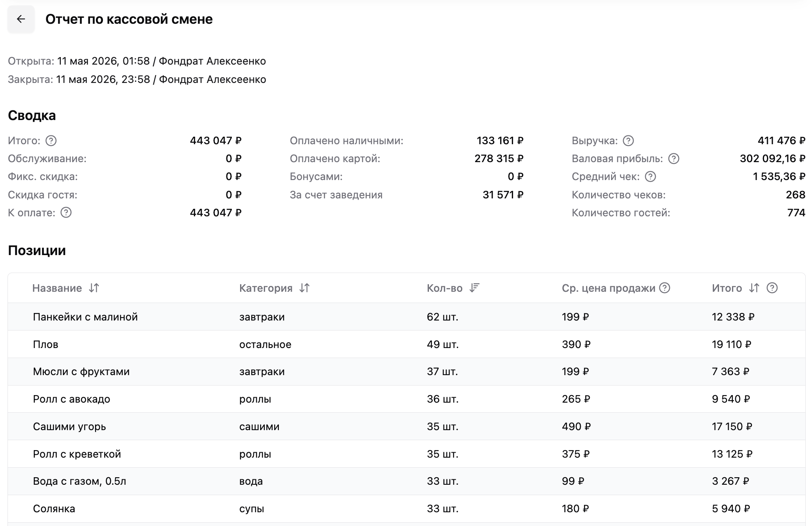Viewport: 812px width, 526px height.
Task: Click the 36 шт. quantity cell
Action: [x=443, y=399]
